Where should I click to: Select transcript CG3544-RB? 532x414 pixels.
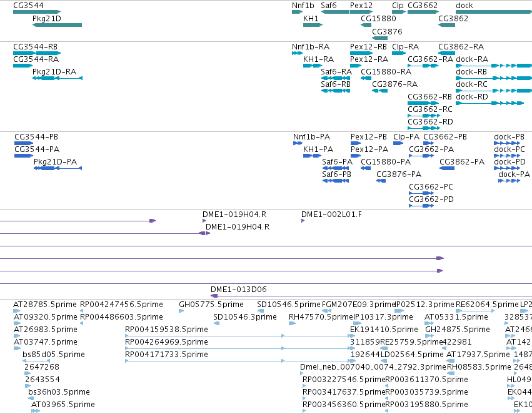click(x=37, y=53)
